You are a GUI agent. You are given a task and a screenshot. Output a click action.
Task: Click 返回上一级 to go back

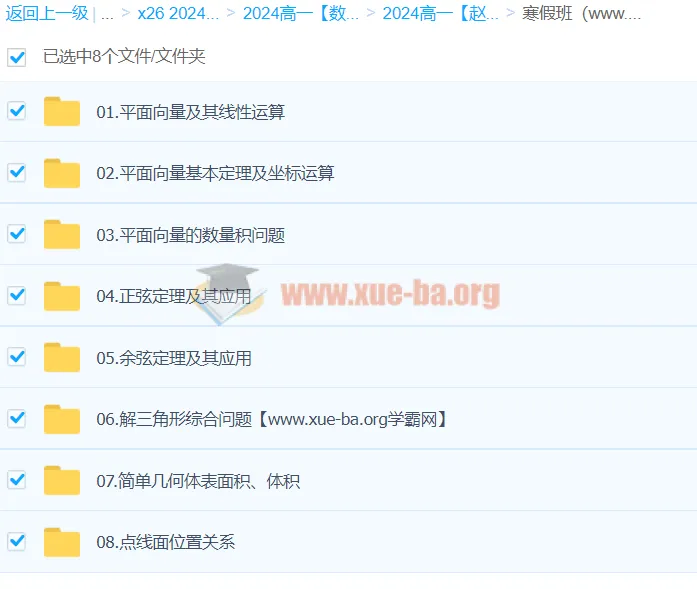click(46, 14)
